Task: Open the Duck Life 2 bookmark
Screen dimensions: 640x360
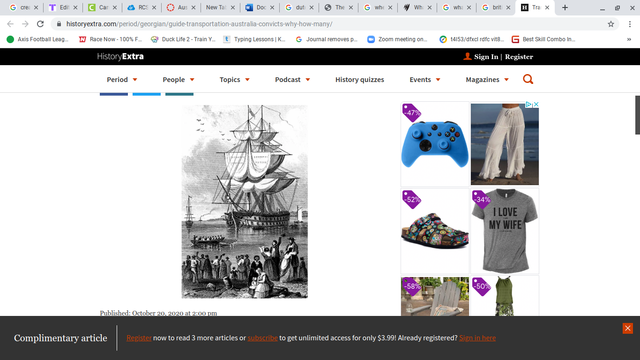Action: (x=183, y=39)
